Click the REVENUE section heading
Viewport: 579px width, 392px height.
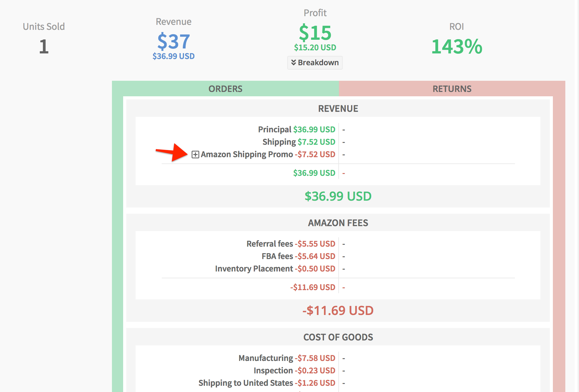coord(338,109)
